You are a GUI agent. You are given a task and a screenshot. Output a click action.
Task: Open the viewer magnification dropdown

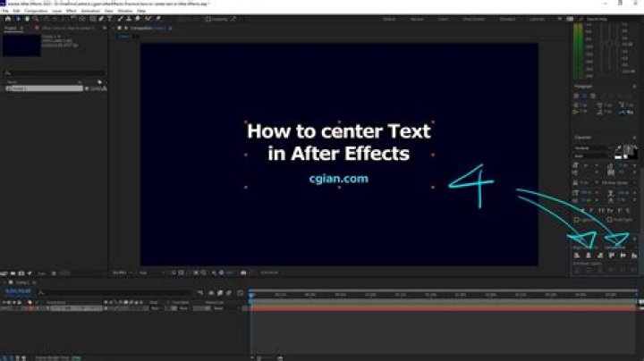[x=120, y=272]
